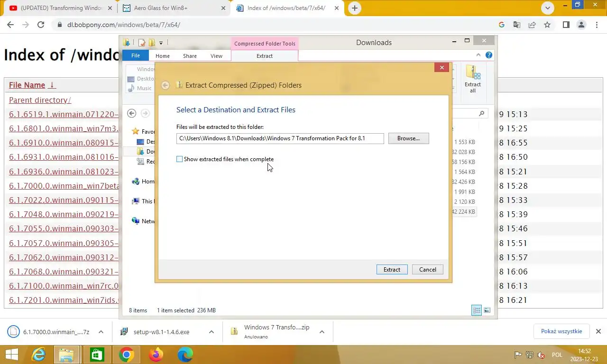607x364 pixels.
Task: Switch to details view layout icon
Action: [x=477, y=310]
